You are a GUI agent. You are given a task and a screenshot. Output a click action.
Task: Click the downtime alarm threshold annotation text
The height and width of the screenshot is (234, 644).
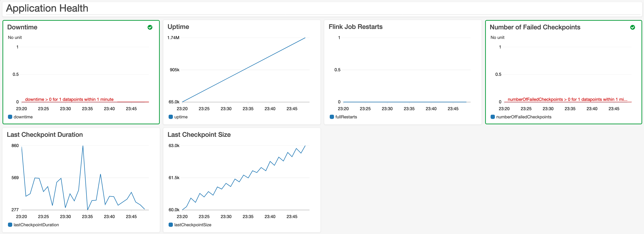pyautogui.click(x=69, y=99)
